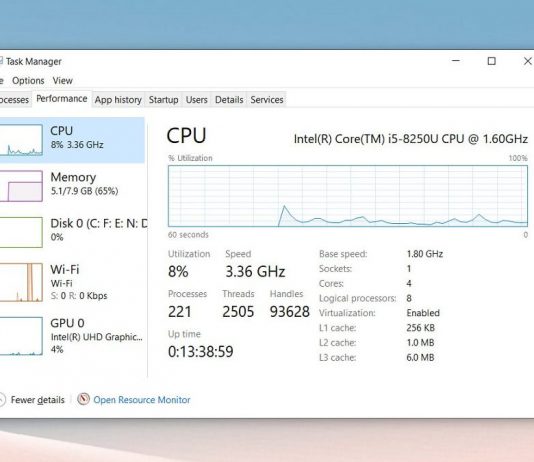
Task: Select the Memory usage mini graph
Action: [x=21, y=186]
